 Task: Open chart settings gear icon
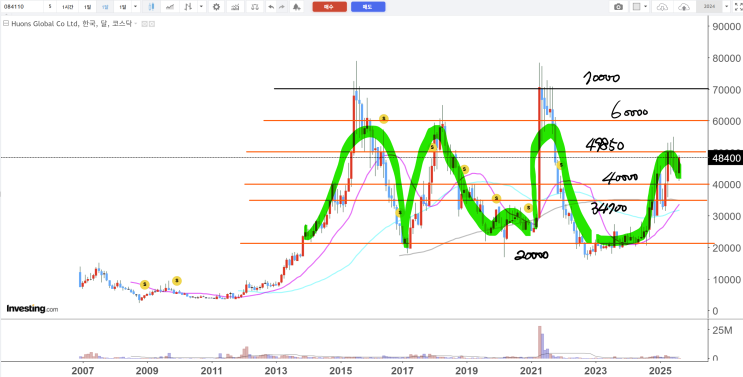(217, 7)
